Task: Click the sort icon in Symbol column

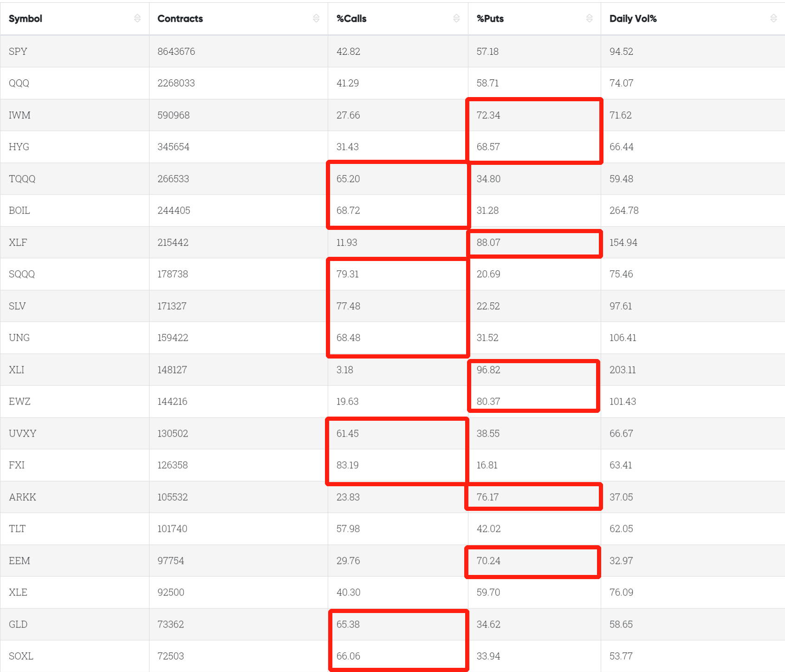Action: [137, 18]
